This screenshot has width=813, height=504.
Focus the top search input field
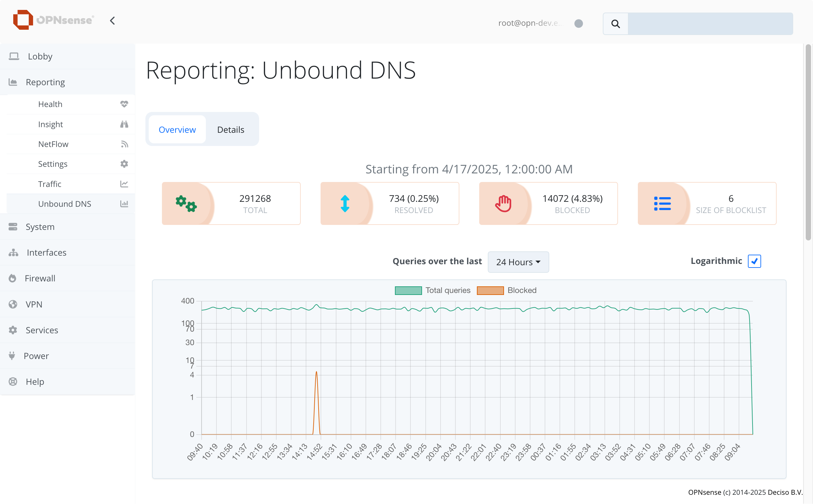(x=710, y=24)
